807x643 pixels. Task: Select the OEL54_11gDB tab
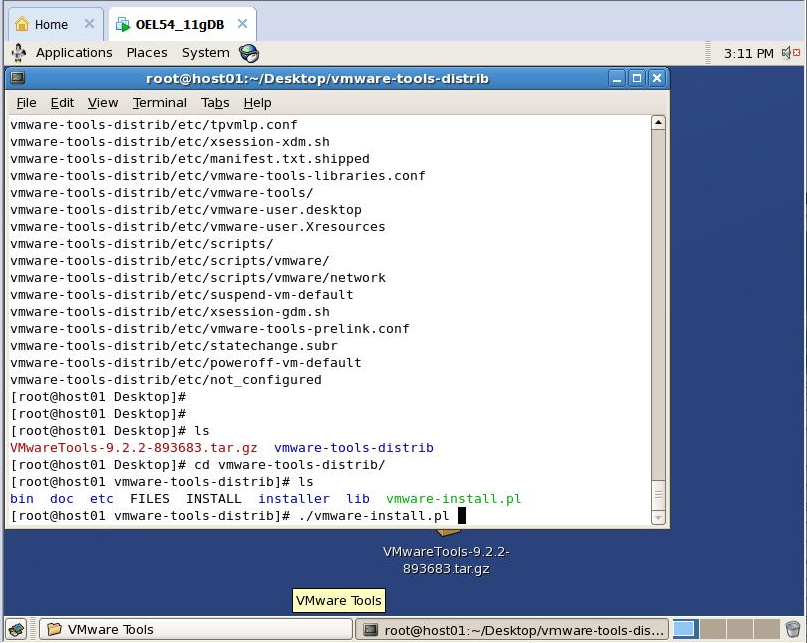point(180,24)
